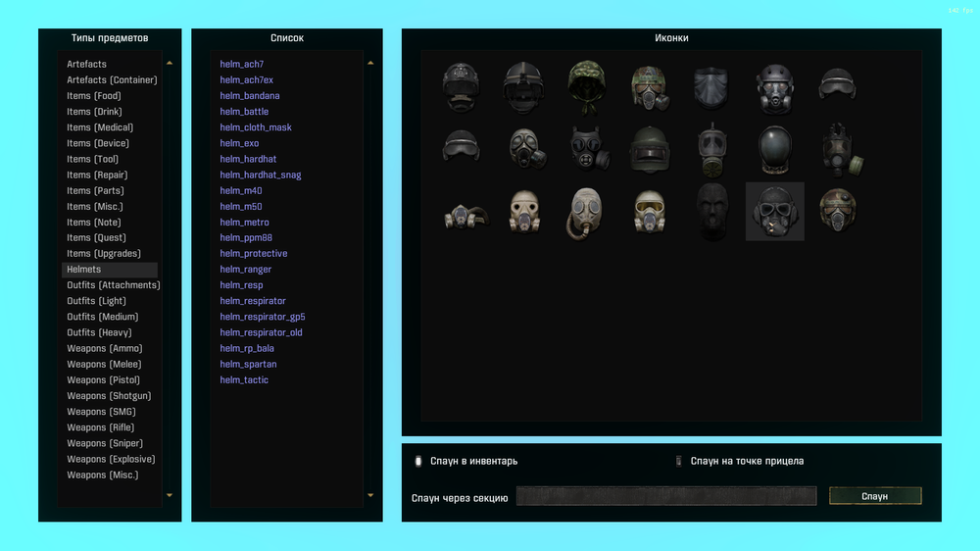
Task: Choose the ranger mask with green canister
Action: 841,150
